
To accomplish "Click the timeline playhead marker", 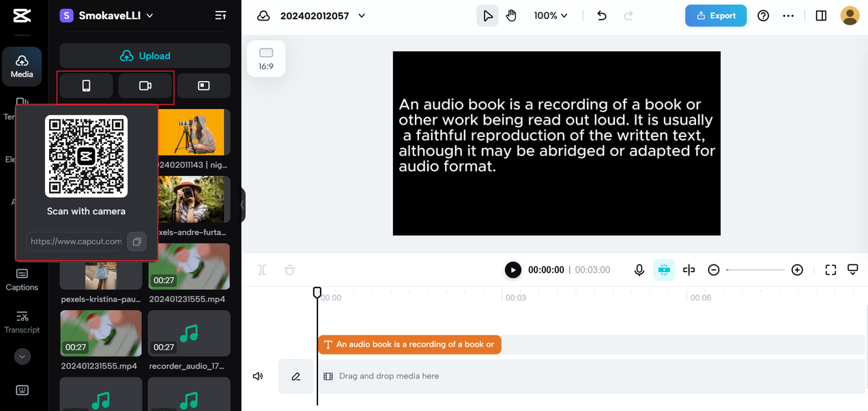I will pos(317,292).
